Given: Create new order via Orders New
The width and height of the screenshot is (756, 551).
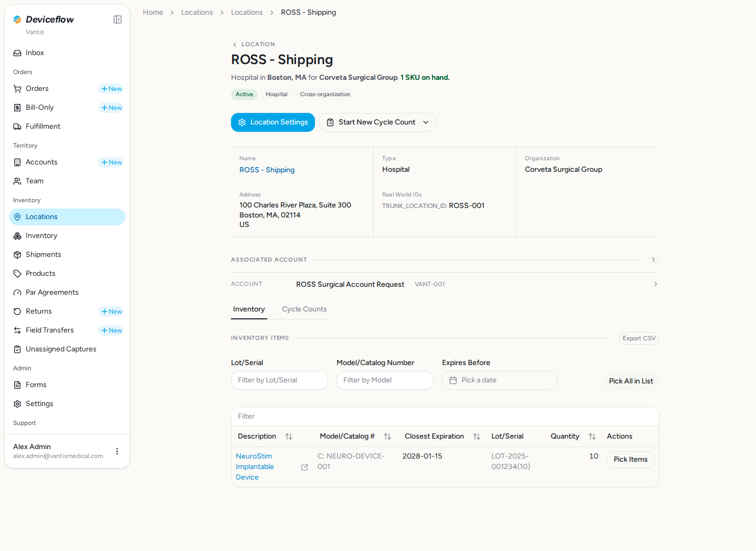Looking at the screenshot, I should pyautogui.click(x=111, y=89).
